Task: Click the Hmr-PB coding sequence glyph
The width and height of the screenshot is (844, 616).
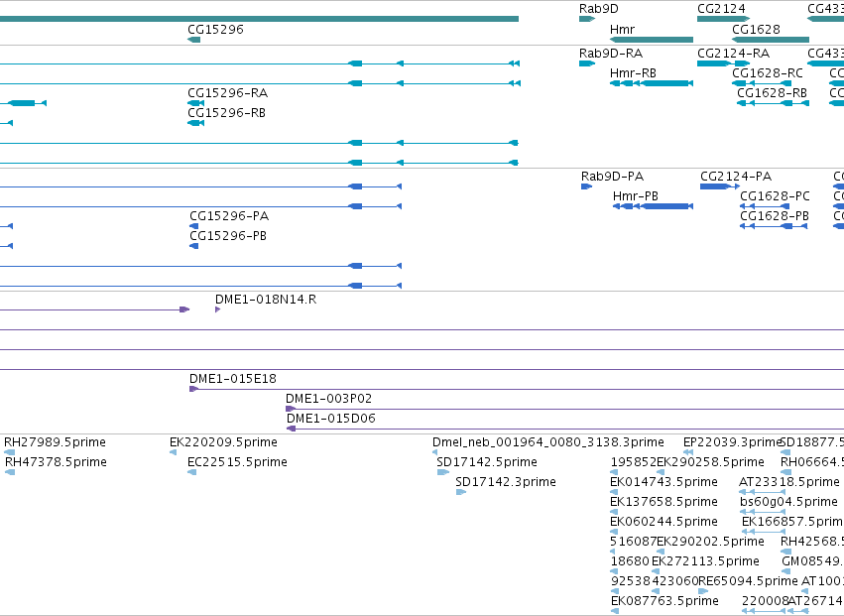Action: pos(653,206)
